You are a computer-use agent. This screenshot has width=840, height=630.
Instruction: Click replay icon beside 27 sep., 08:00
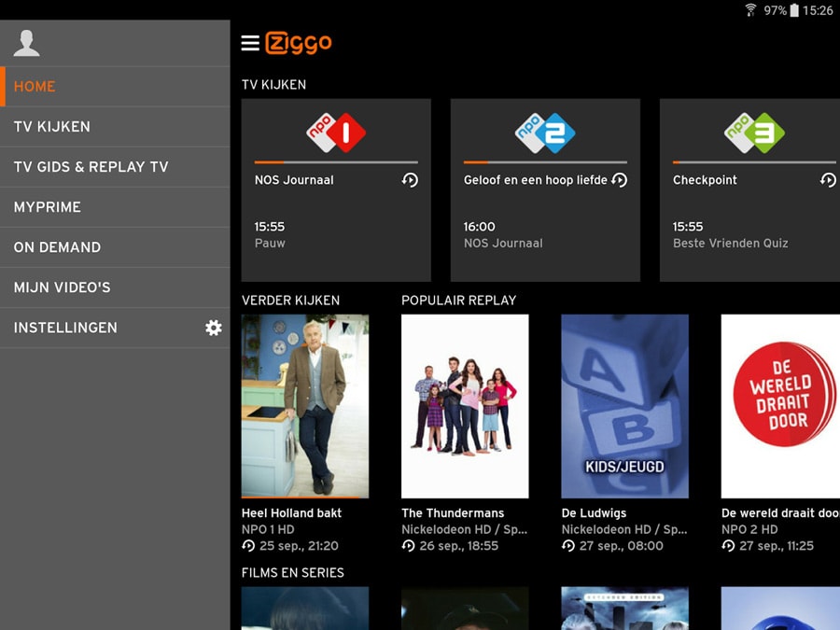[567, 545]
